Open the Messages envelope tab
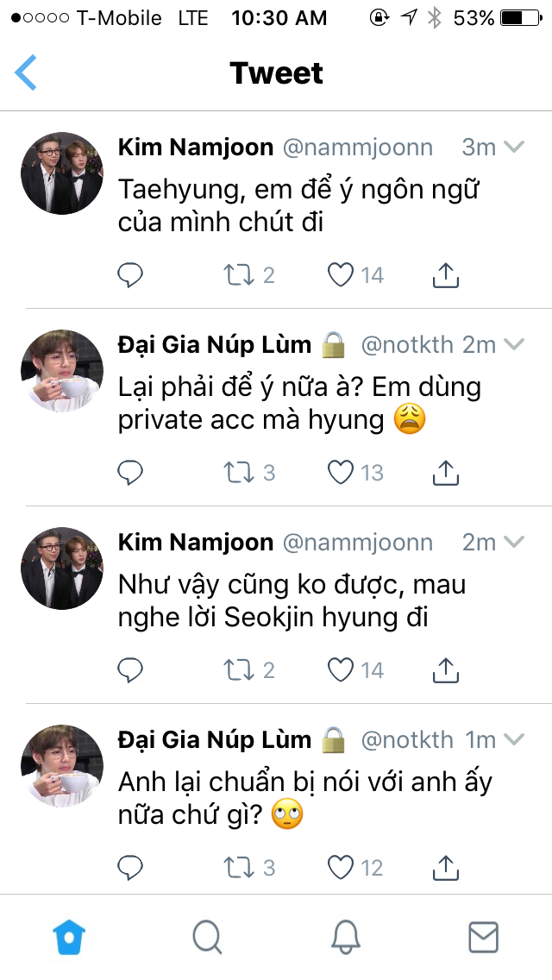This screenshot has width=552, height=980. click(483, 937)
